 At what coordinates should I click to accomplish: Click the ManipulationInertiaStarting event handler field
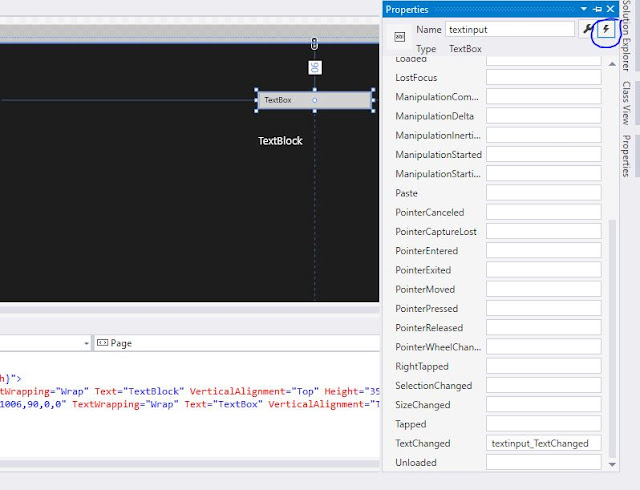544,135
